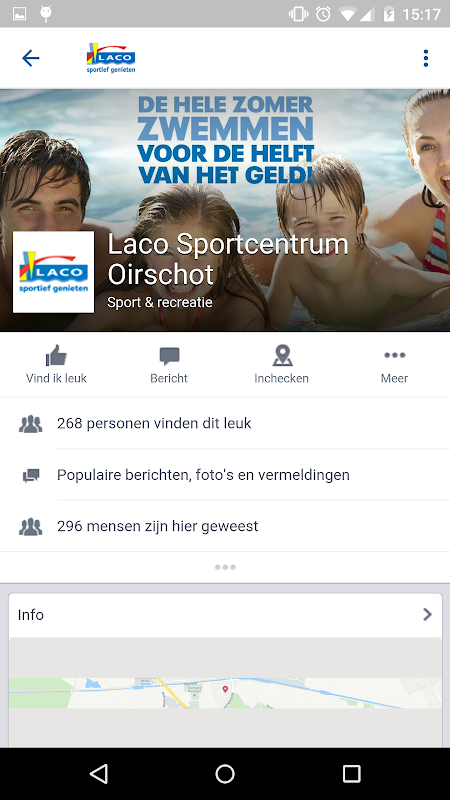Open Populaire berichten, foto's en vermeldingen
Image resolution: width=450 pixels, height=800 pixels.
[x=225, y=475]
